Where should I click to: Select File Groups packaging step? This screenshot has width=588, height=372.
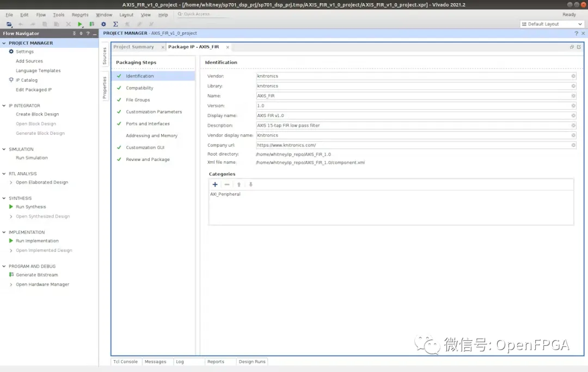[x=138, y=100]
